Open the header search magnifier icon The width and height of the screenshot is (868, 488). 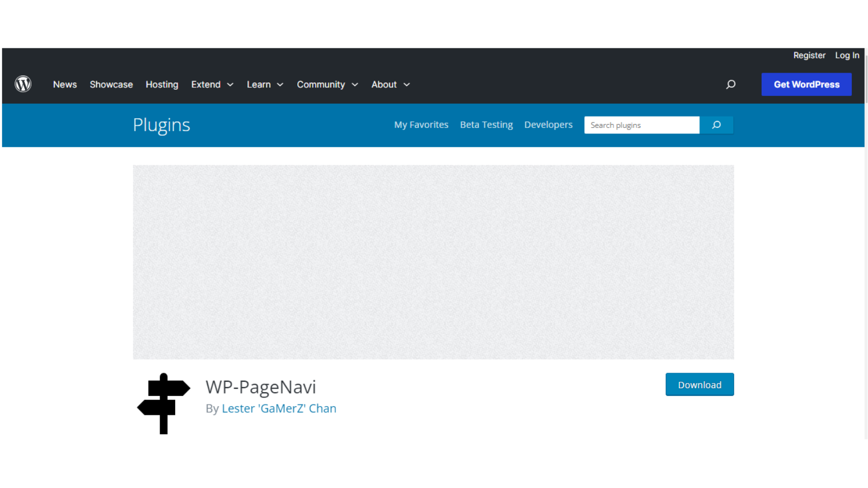pyautogui.click(x=731, y=84)
